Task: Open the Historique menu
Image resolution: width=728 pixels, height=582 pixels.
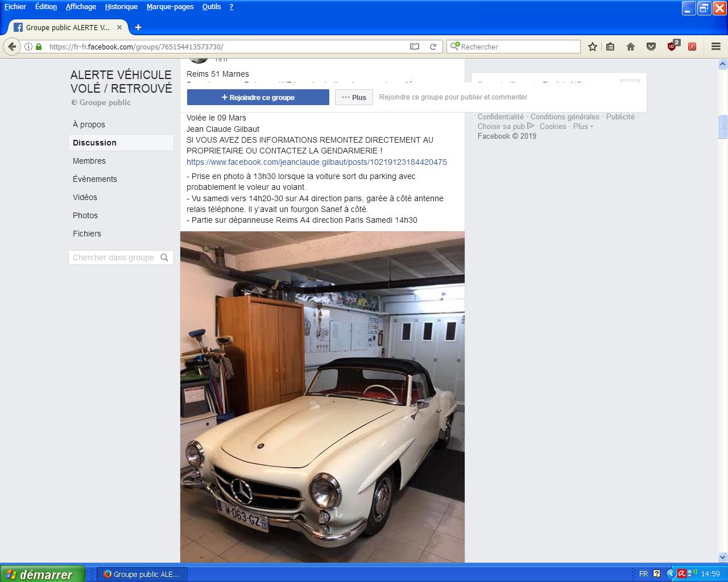Action: point(121,7)
